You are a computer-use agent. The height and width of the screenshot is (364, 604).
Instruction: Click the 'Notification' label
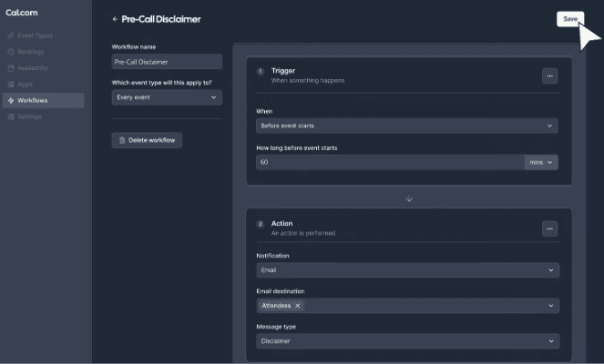pyautogui.click(x=272, y=256)
